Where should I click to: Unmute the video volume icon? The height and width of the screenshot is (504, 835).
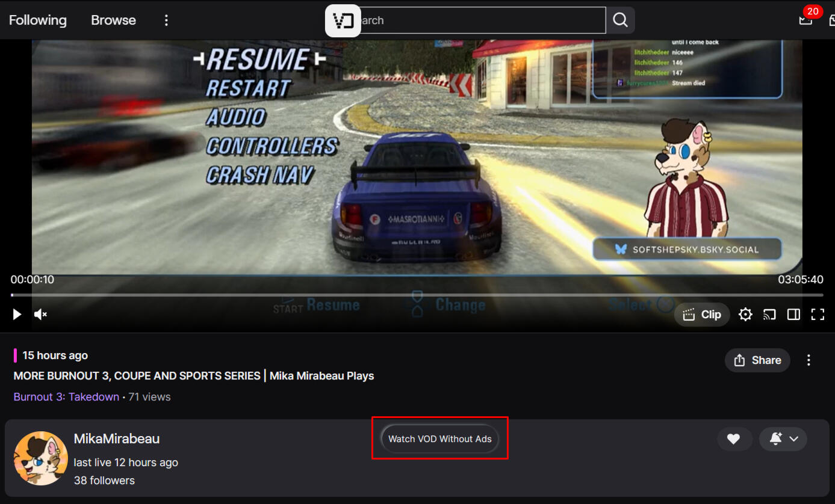point(40,314)
